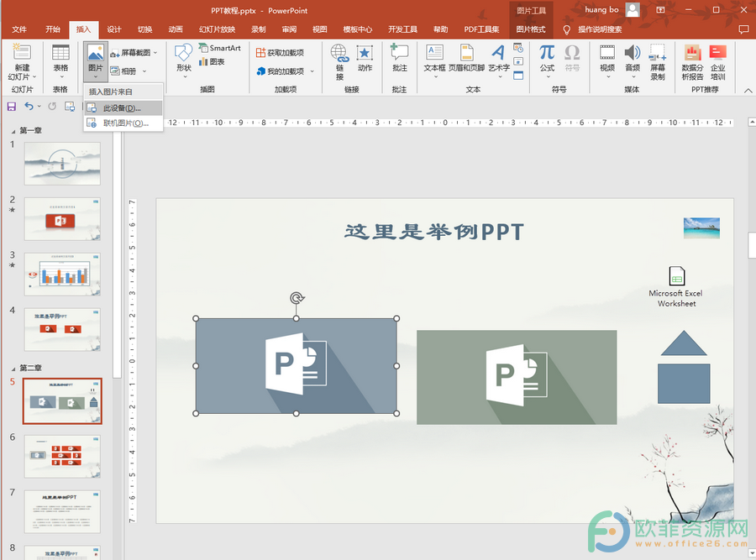Click the Date and Time icon
The width and height of the screenshot is (756, 560).
coord(518,48)
